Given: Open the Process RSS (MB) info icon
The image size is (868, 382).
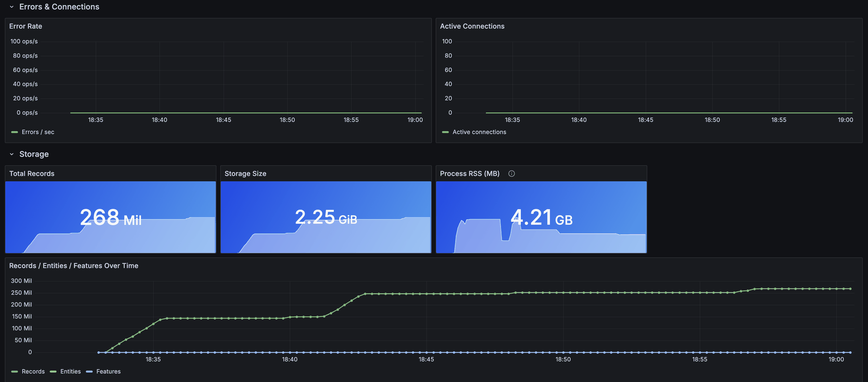Looking at the screenshot, I should tap(512, 174).
